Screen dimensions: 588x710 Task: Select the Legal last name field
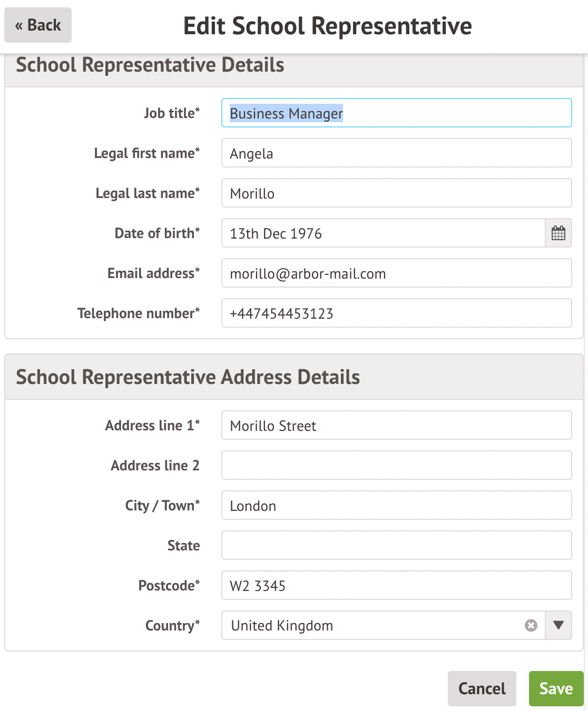[396, 193]
